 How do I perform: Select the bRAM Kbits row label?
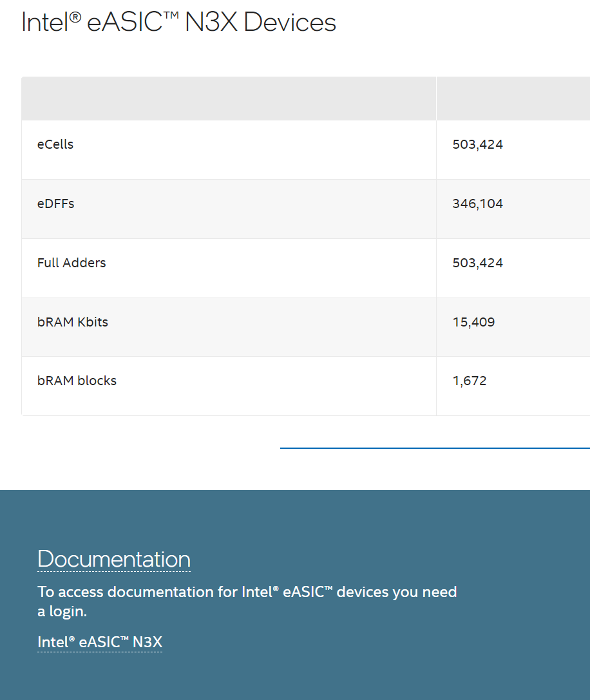(x=73, y=322)
